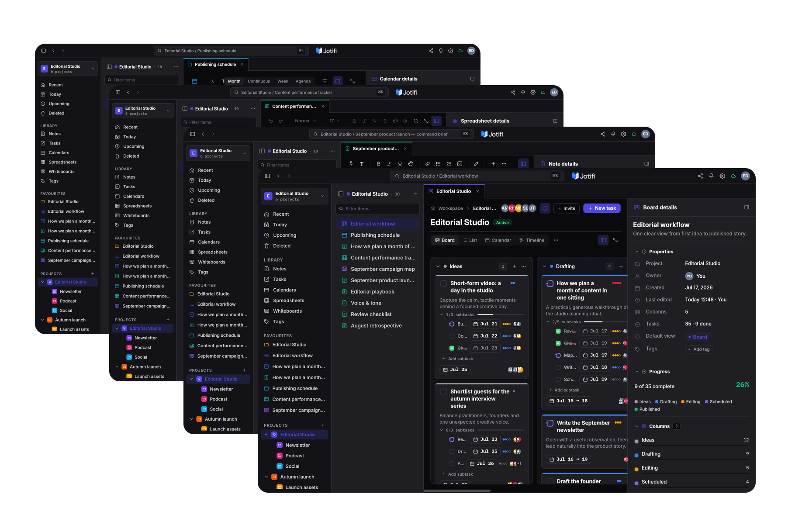Click the Invite button
The height and width of the screenshot is (532, 795).
click(566, 208)
